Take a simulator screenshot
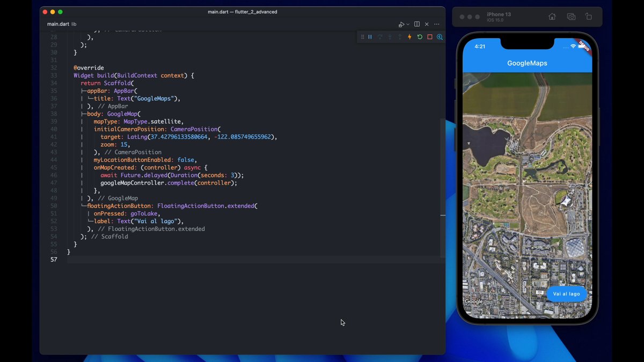The height and width of the screenshot is (362, 644). tap(571, 17)
